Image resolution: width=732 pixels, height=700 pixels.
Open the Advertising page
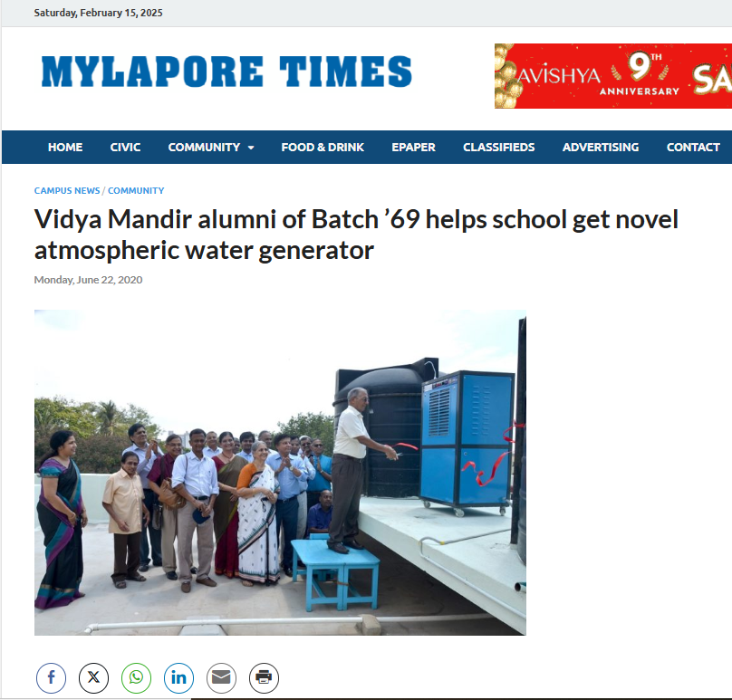point(601,147)
